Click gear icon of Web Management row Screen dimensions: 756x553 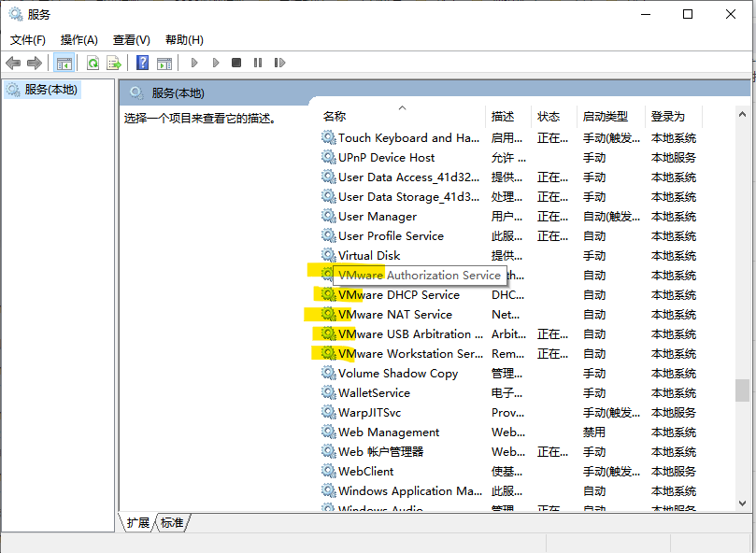(328, 432)
